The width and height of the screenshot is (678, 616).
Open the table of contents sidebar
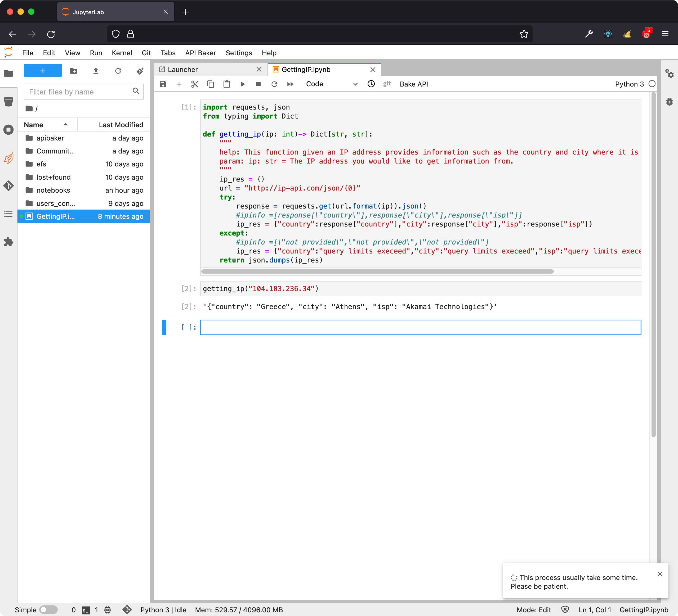pyautogui.click(x=8, y=214)
